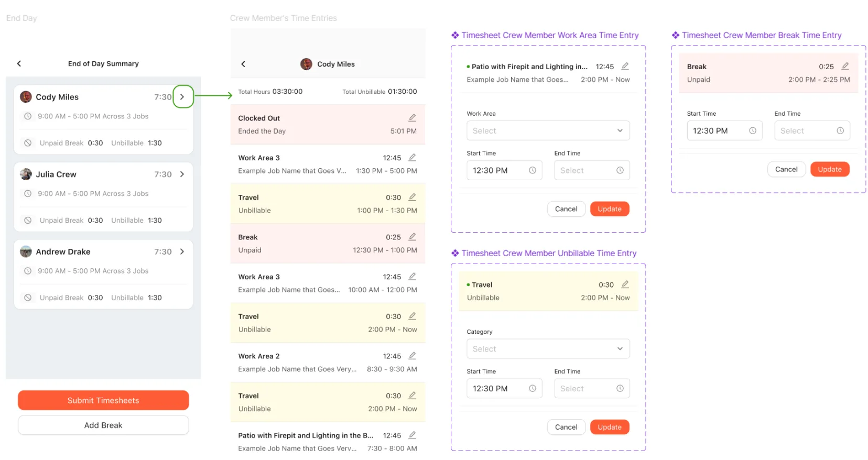
Task: Click Cody Miles avatar in End of Day Summary
Action: click(x=26, y=97)
